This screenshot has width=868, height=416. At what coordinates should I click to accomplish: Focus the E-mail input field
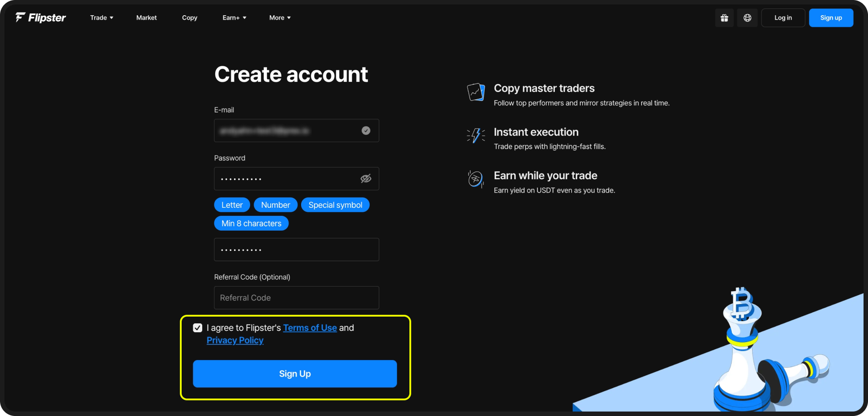pyautogui.click(x=297, y=130)
